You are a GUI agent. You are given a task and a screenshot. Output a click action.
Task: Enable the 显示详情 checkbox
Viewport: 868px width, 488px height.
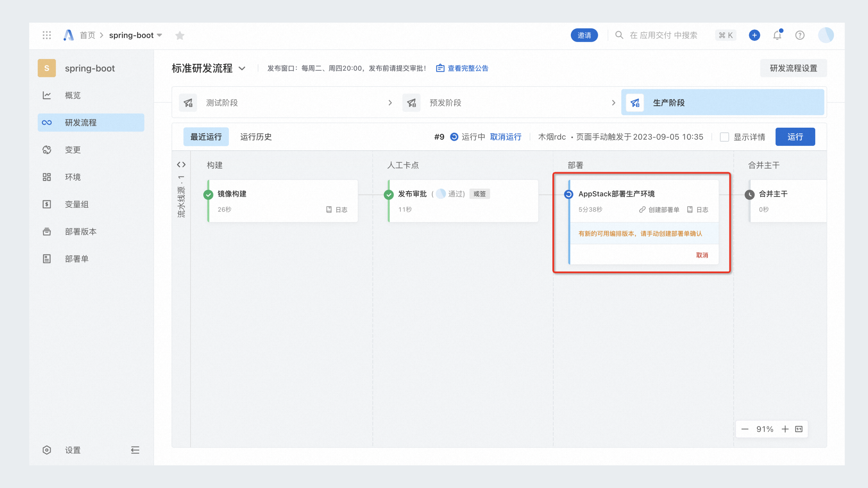724,137
